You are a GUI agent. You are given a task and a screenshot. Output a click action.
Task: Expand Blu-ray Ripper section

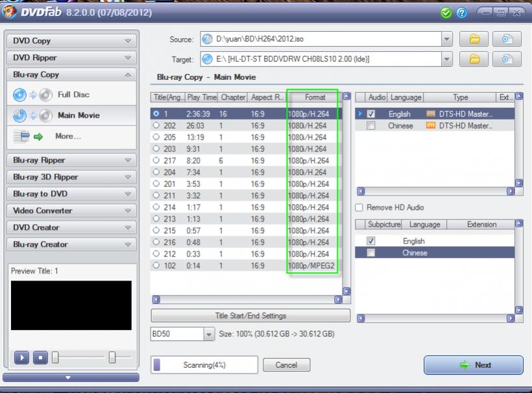[71, 160]
